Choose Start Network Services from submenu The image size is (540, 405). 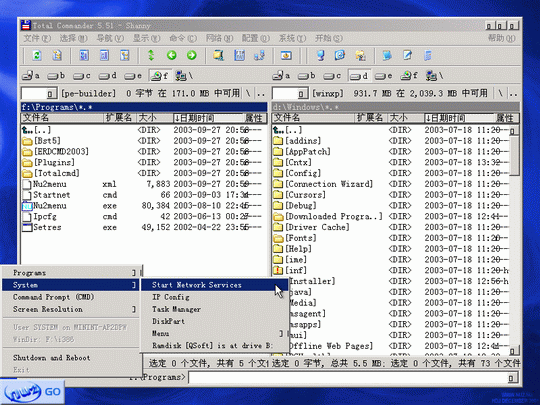tap(214, 285)
